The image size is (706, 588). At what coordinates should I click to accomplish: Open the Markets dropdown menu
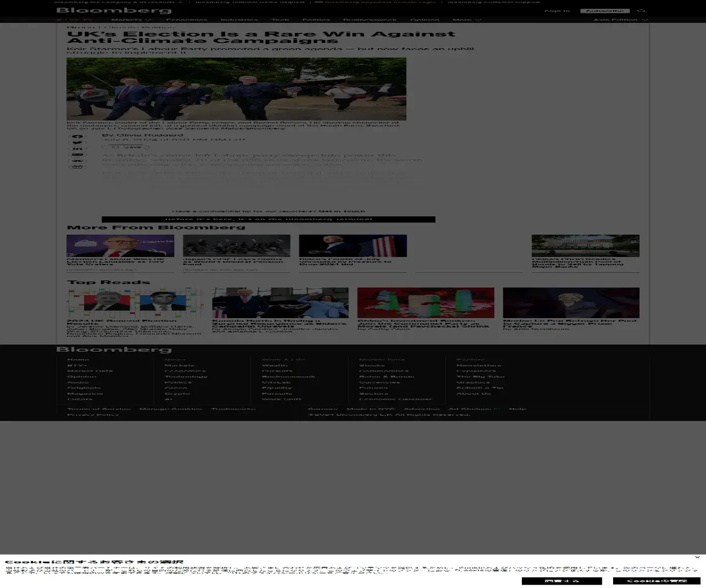coord(131,20)
